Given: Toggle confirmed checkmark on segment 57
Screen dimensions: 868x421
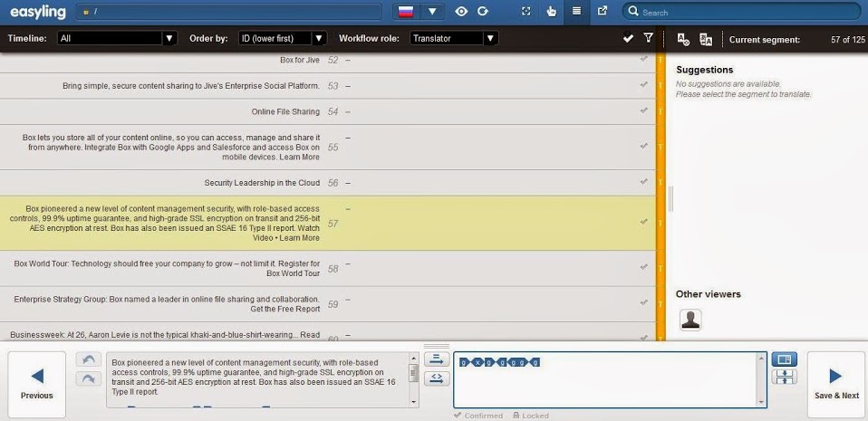Looking at the screenshot, I should [643, 222].
